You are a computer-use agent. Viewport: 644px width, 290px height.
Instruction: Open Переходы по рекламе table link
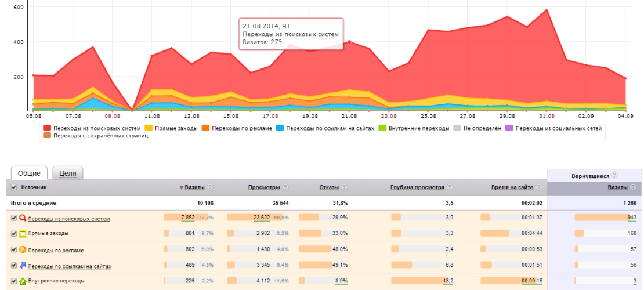coord(56,250)
